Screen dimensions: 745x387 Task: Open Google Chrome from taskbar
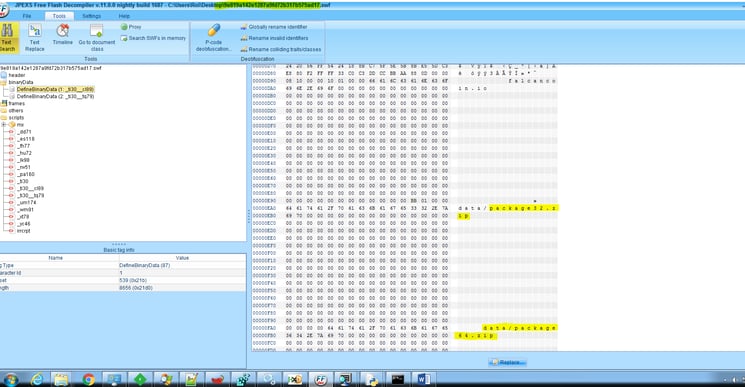(88, 379)
